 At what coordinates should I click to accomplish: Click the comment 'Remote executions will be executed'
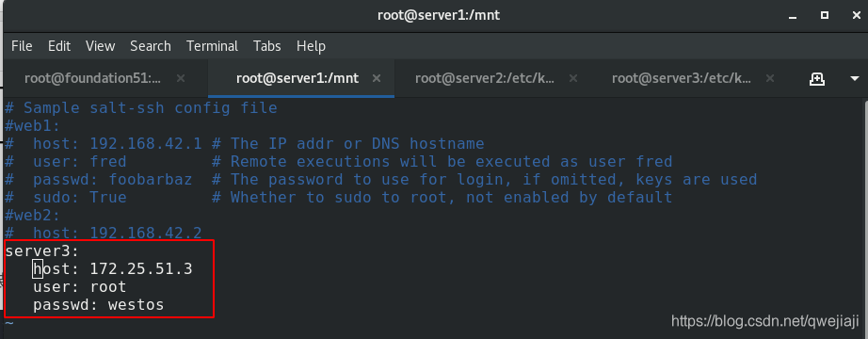(x=391, y=162)
